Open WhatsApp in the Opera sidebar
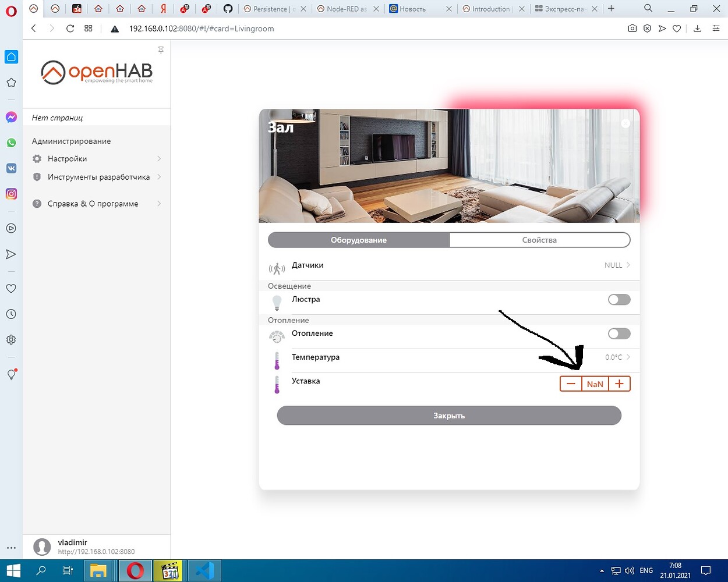This screenshot has height=582, width=728. (11, 143)
